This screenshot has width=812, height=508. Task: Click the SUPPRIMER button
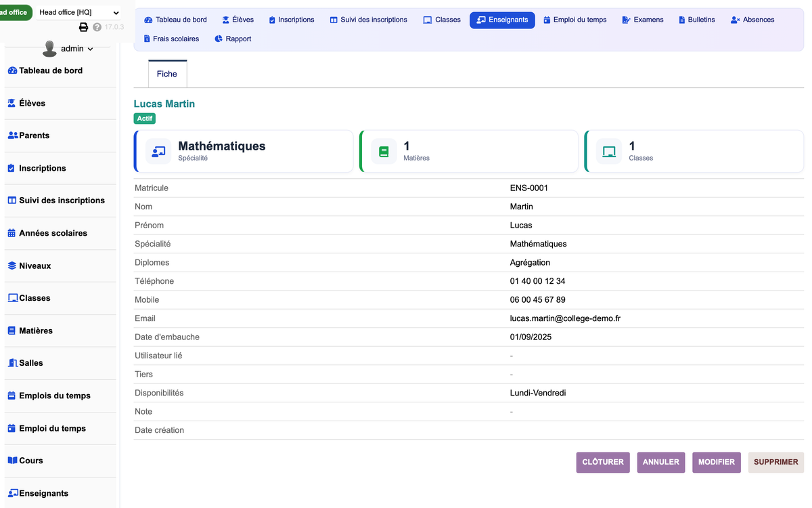(x=776, y=462)
